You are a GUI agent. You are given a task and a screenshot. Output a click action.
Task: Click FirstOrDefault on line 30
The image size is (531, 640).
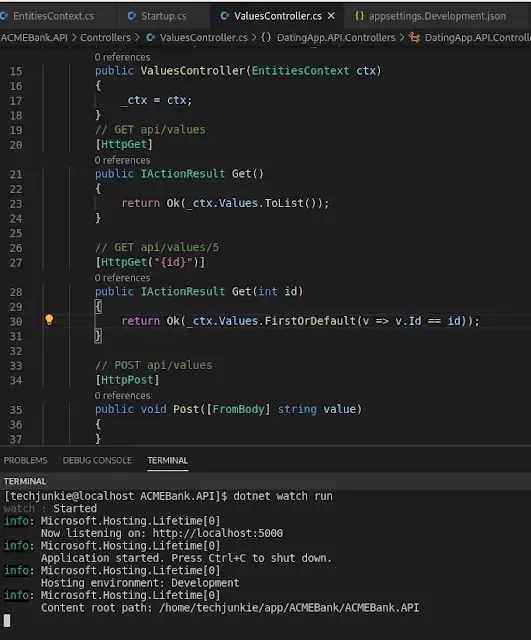[x=310, y=321]
